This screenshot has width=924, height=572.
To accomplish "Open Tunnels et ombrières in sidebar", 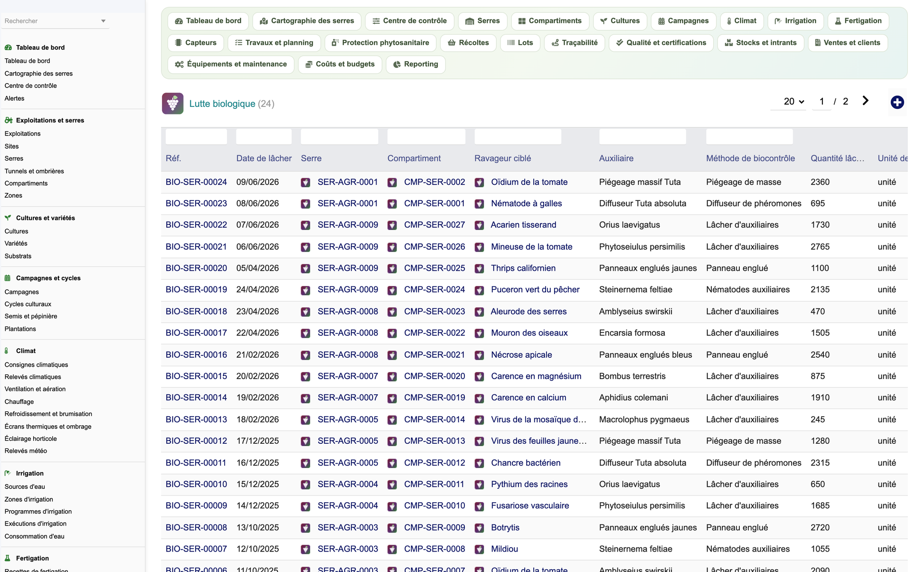I will (34, 171).
